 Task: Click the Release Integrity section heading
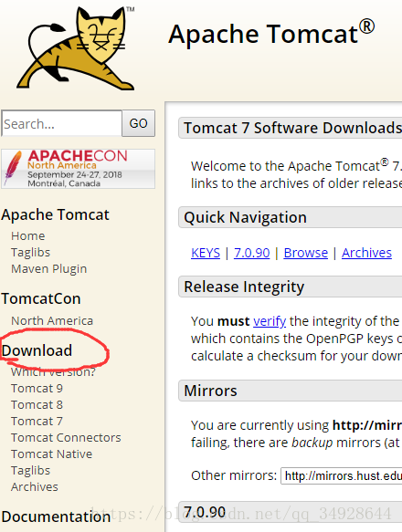click(244, 287)
